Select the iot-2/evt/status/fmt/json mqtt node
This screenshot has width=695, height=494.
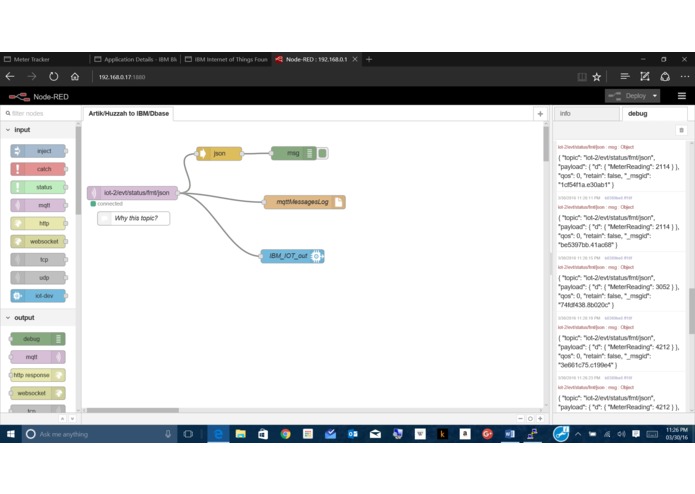(133, 193)
